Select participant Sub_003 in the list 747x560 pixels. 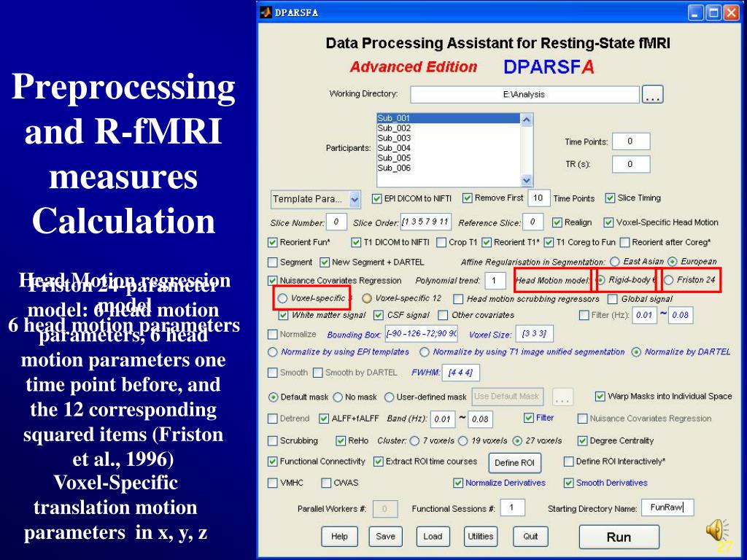point(394,138)
